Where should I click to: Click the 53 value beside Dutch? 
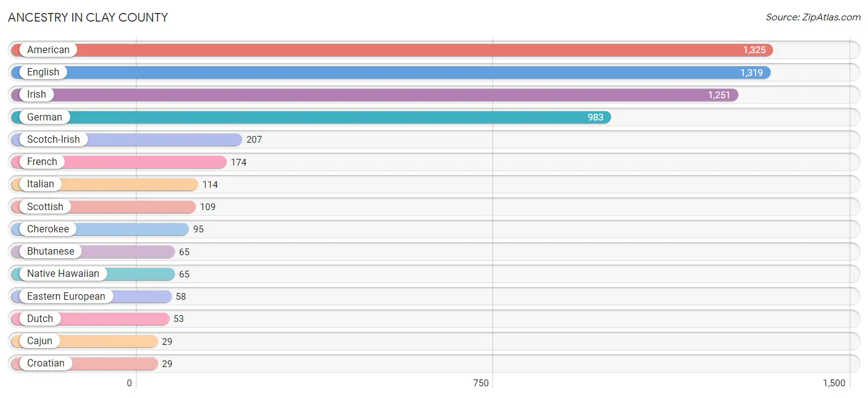(178, 319)
